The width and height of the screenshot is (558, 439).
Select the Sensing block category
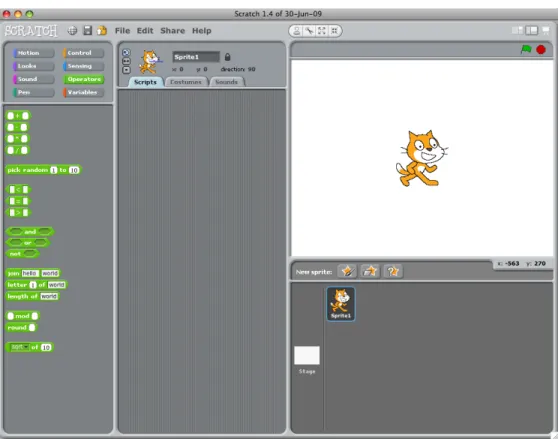click(x=83, y=66)
